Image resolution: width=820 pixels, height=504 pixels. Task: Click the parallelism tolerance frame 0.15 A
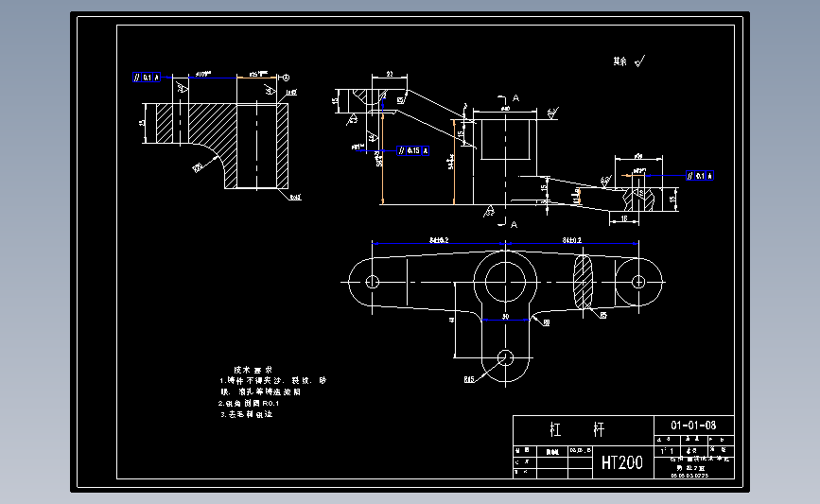413,150
